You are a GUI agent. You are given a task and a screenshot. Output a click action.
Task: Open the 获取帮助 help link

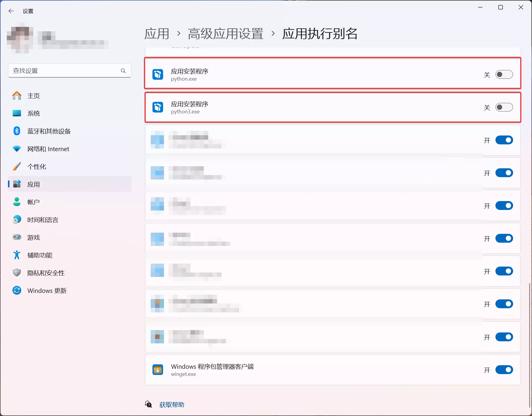172,405
